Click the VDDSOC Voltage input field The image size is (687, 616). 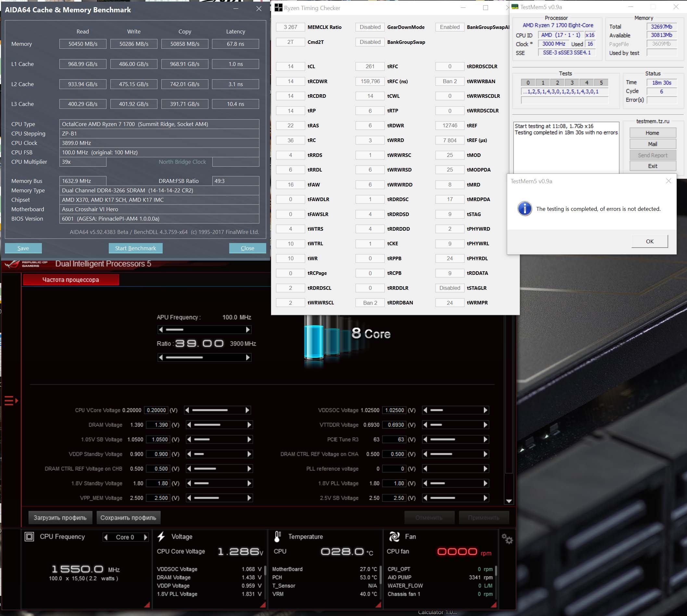[x=394, y=410]
